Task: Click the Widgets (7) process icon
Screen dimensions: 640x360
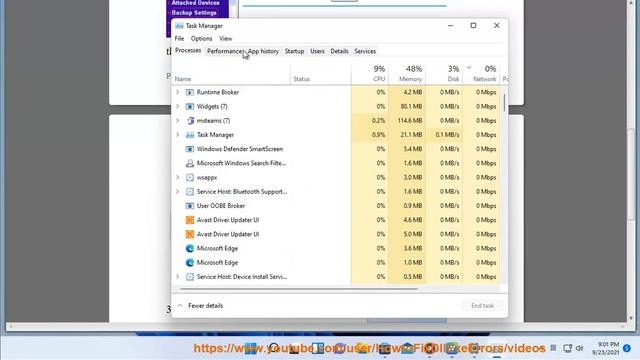Action: click(x=190, y=107)
